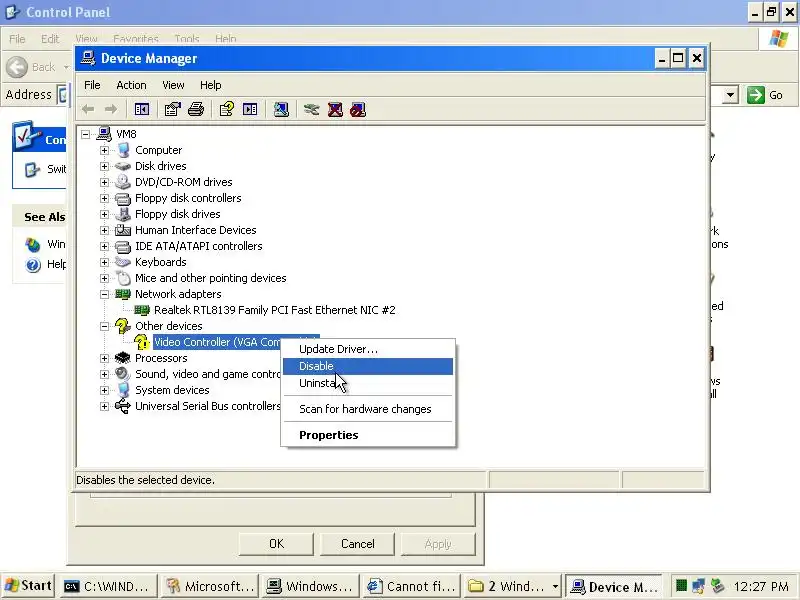The width and height of the screenshot is (800, 600).
Task: Open the 2 Wind... grouped taskbar button
Action: [512, 586]
